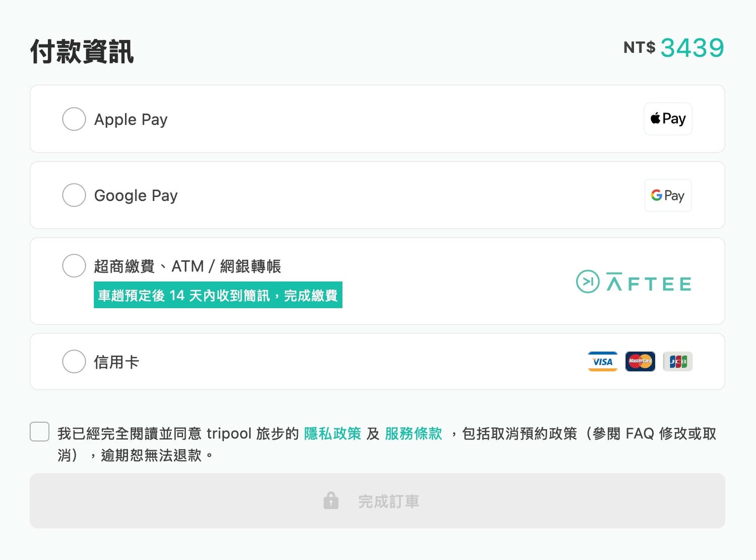Tick the agree to privacy policy checkbox
The height and width of the screenshot is (560, 756).
pos(39,432)
